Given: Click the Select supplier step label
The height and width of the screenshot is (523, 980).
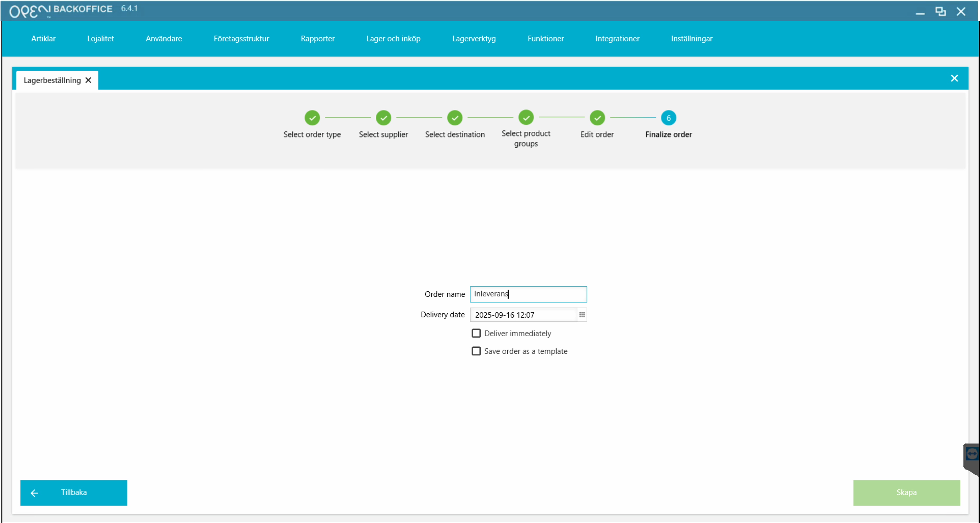Looking at the screenshot, I should 383,134.
